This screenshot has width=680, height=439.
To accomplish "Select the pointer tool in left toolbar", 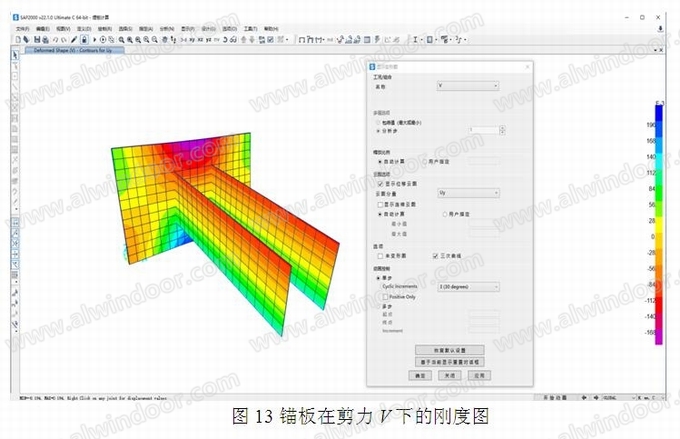I will coord(15,55).
